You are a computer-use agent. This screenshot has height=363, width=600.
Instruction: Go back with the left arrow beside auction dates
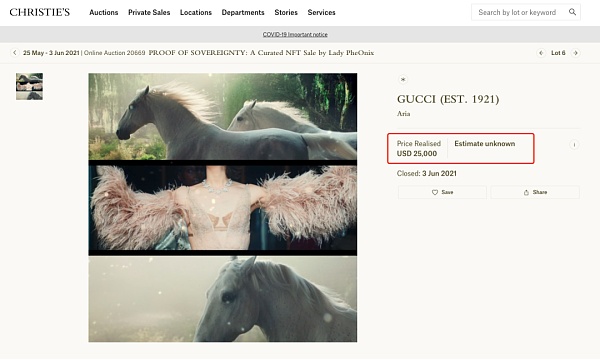pyautogui.click(x=15, y=53)
